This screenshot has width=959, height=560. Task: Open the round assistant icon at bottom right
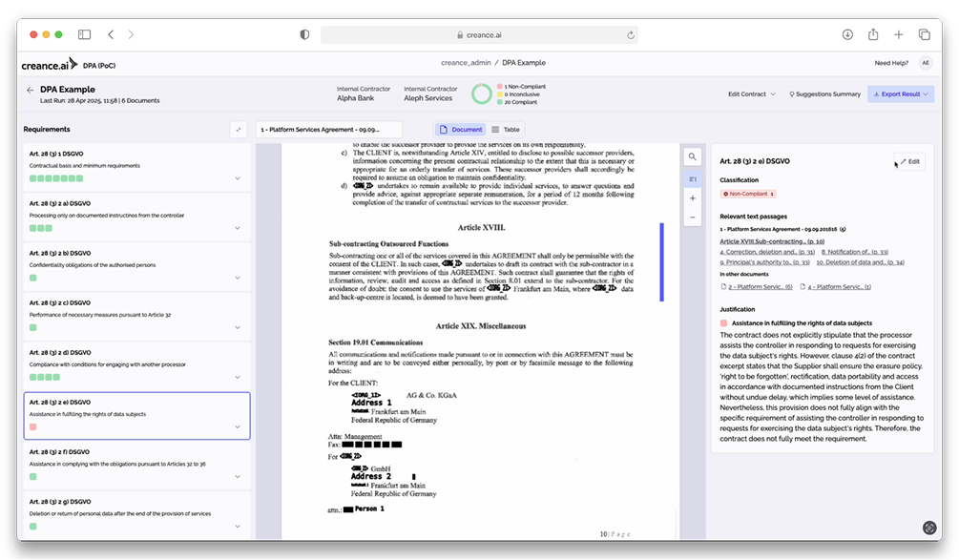(x=929, y=528)
